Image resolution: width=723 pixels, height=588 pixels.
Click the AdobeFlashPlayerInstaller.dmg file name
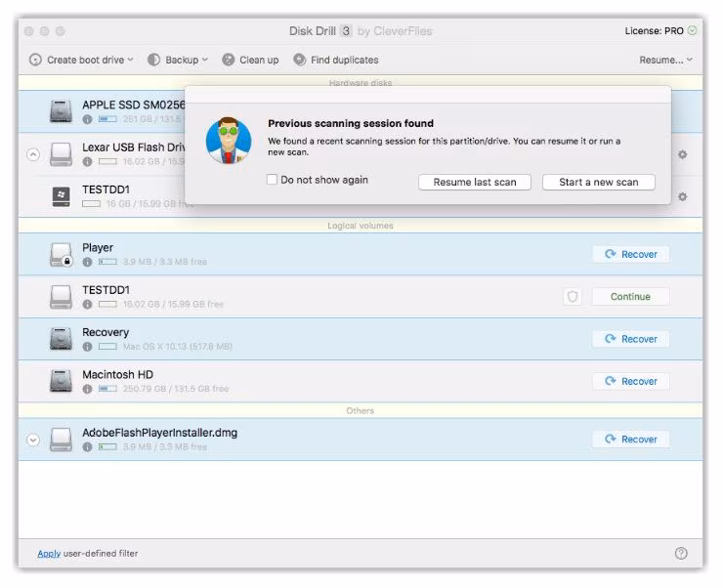[159, 433]
